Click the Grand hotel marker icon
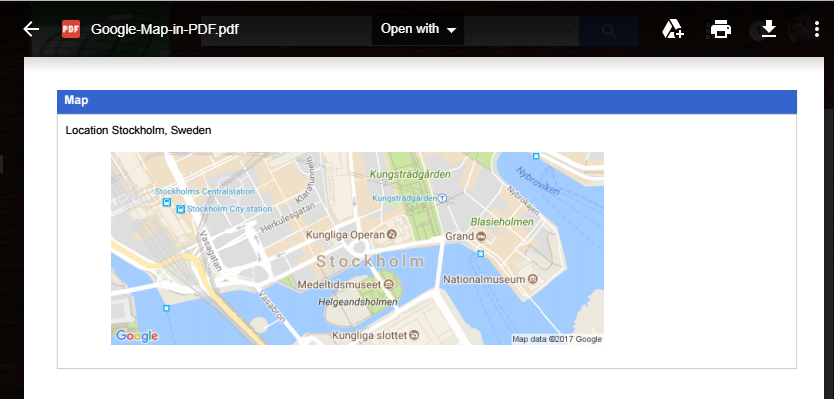Image resolution: width=834 pixels, height=399 pixels. [481, 236]
